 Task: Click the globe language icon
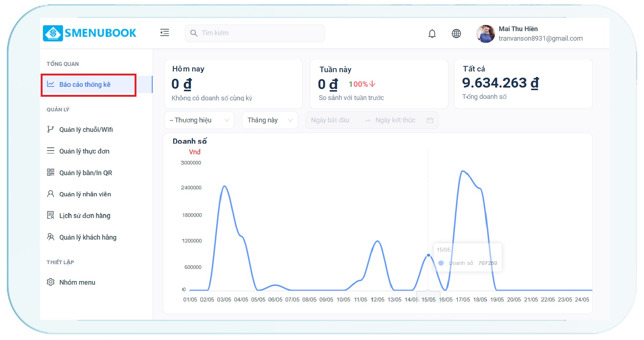click(456, 34)
